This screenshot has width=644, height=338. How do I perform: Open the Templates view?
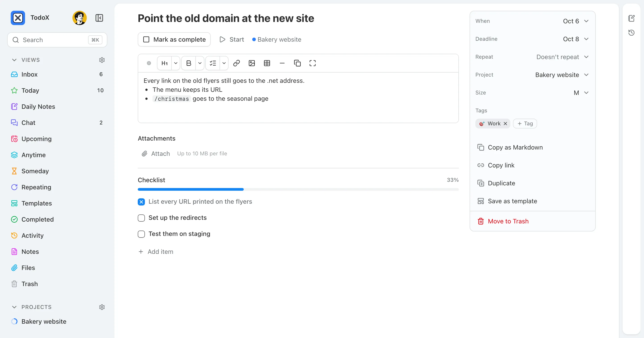57,203
